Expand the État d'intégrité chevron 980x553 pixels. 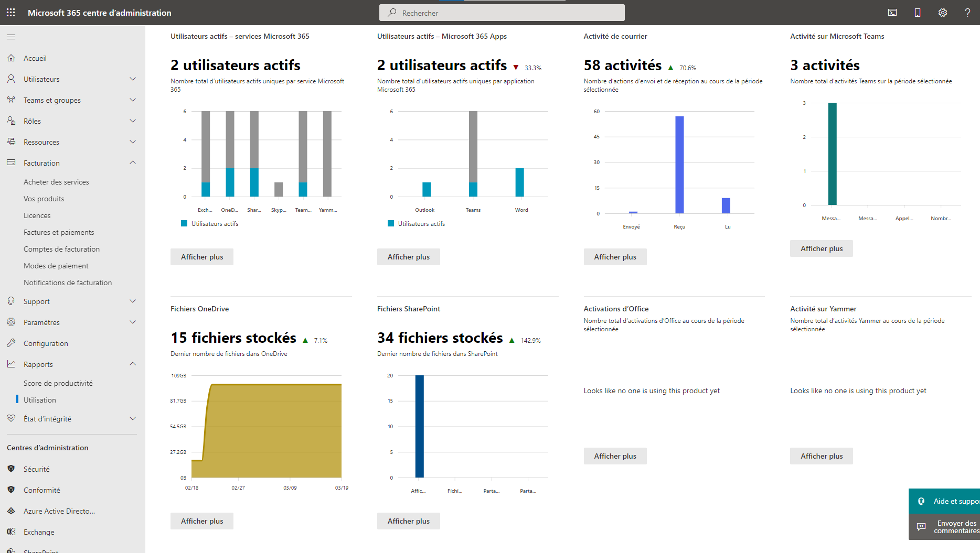(x=133, y=419)
